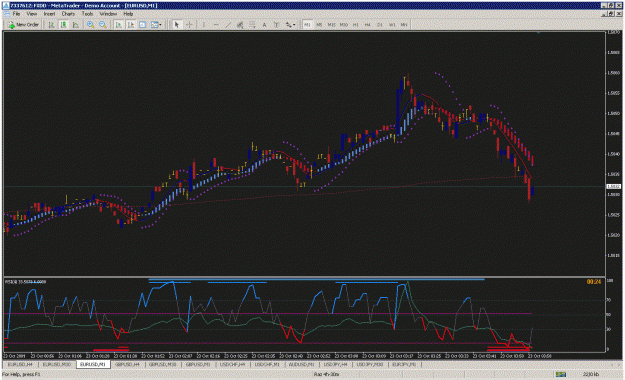The height and width of the screenshot is (380, 625).
Task: Switch timeframe to M30
Action: pos(344,25)
